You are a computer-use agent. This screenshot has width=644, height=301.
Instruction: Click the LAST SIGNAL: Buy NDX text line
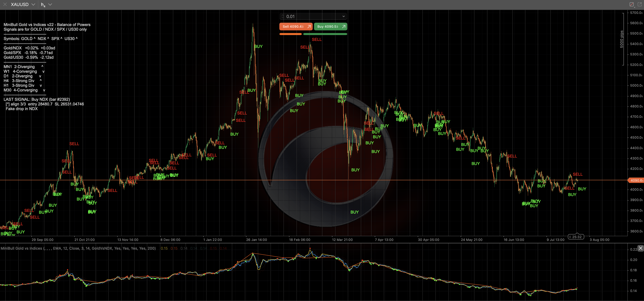click(37, 99)
